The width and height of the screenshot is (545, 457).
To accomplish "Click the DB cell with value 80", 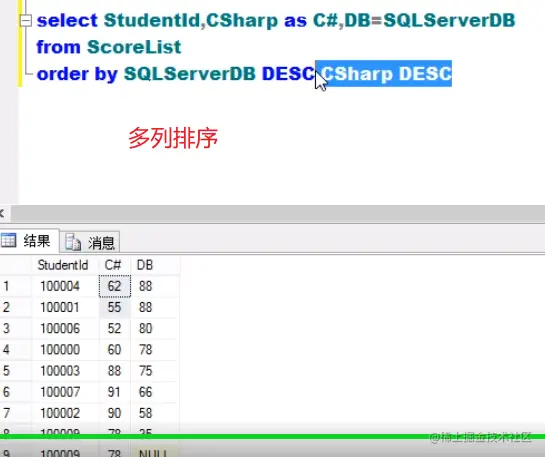I will (155, 329).
